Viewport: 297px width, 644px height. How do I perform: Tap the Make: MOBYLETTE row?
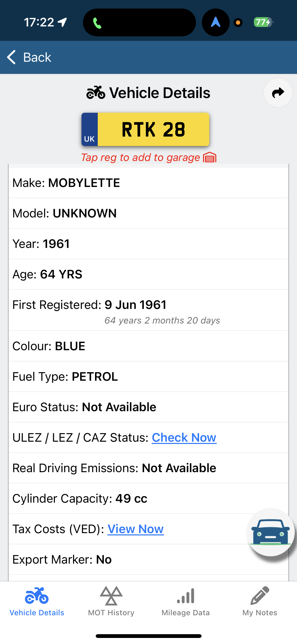[148, 183]
